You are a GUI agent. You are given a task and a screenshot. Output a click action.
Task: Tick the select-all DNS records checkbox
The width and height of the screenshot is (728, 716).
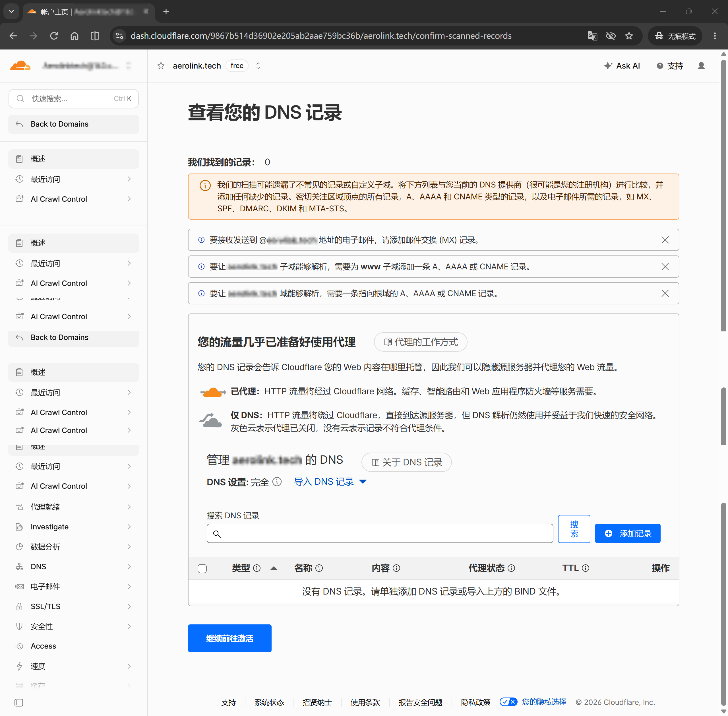pos(202,568)
